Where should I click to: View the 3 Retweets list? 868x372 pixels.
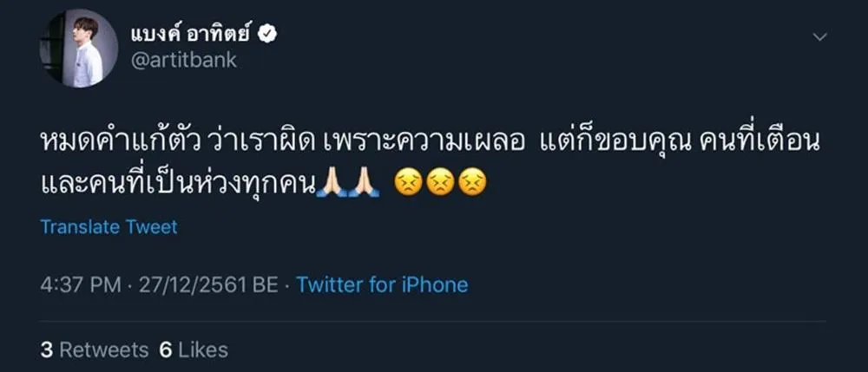(95, 349)
